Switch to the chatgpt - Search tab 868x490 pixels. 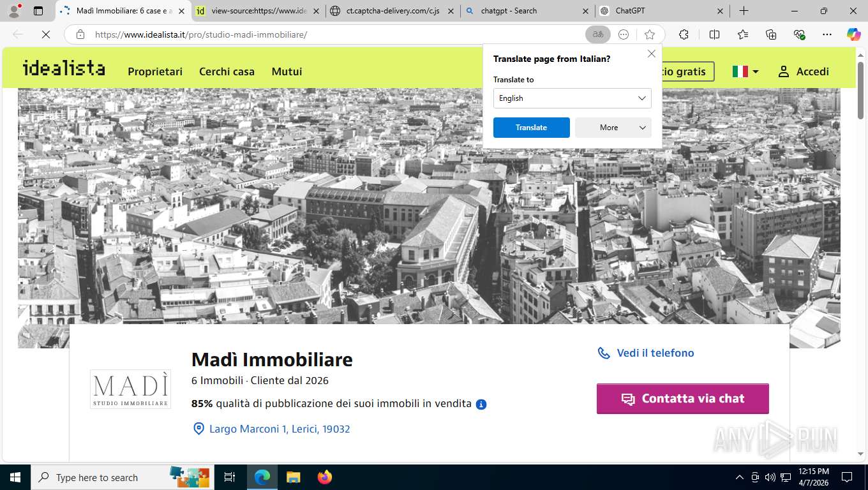[527, 11]
